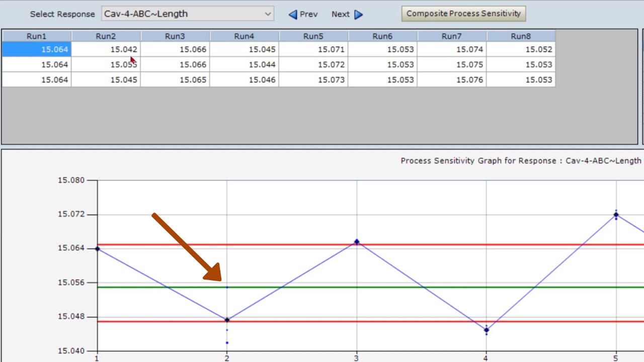The image size is (644, 362).
Task: Click Run2 cell value 15.045
Action: pyautogui.click(x=106, y=79)
